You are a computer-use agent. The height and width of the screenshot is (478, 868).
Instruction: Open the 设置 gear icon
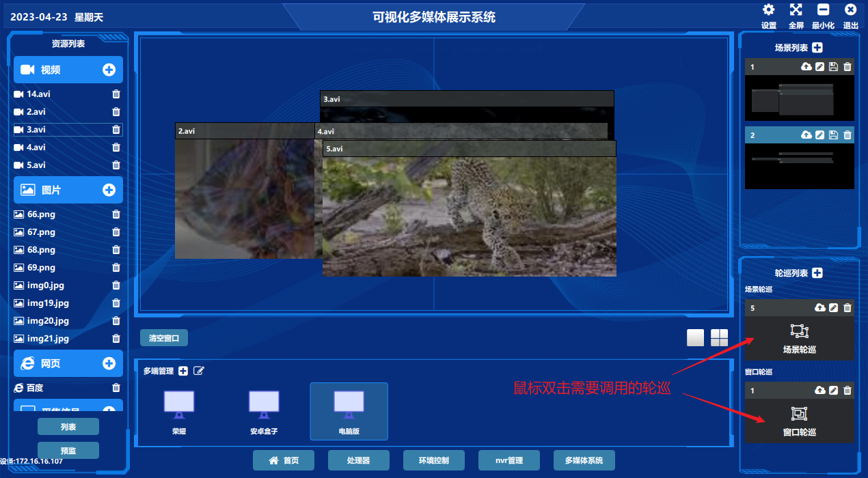coord(769,10)
